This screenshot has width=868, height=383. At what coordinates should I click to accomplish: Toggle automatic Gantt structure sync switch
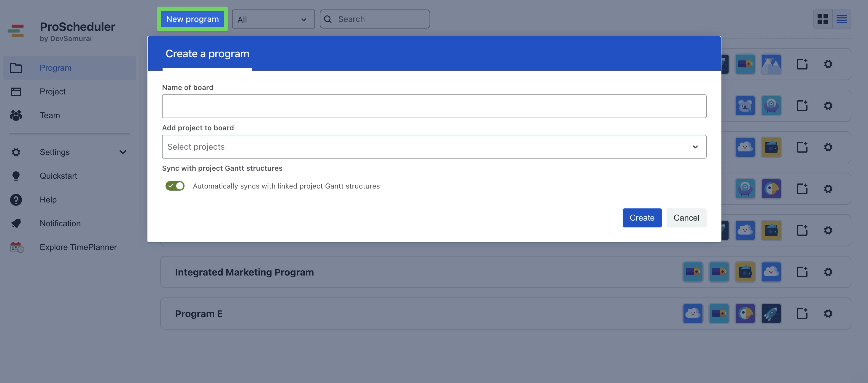tap(175, 186)
